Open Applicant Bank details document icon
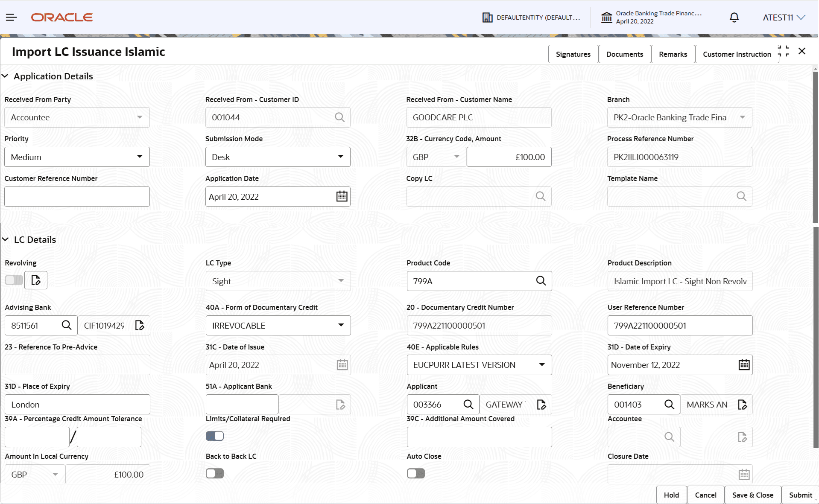Viewport: 819px width, 504px height. (x=340, y=405)
